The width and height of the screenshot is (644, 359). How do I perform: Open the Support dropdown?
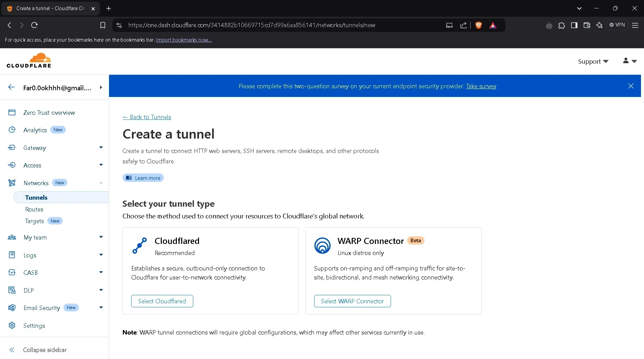pos(593,61)
